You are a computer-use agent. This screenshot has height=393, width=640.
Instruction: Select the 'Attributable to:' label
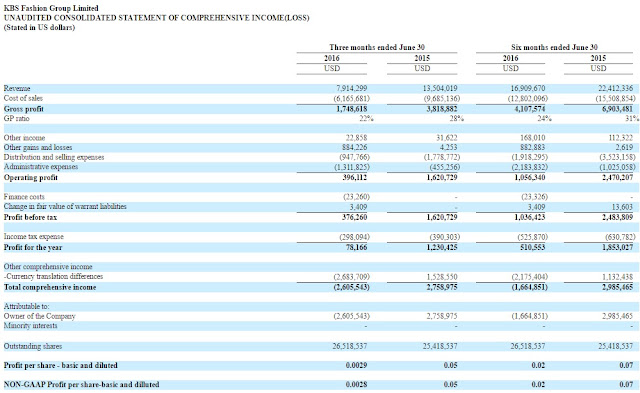[x=26, y=306]
